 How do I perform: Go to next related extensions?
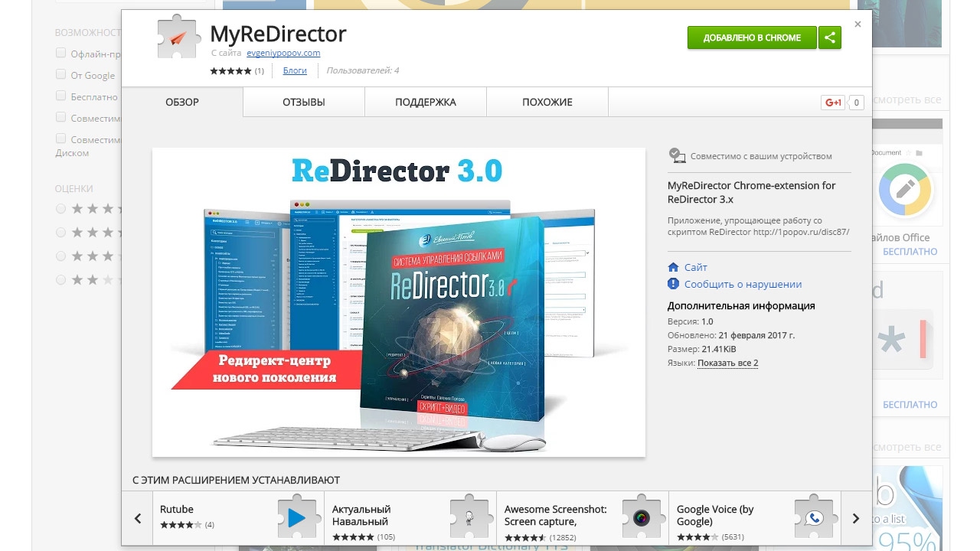pos(856,519)
